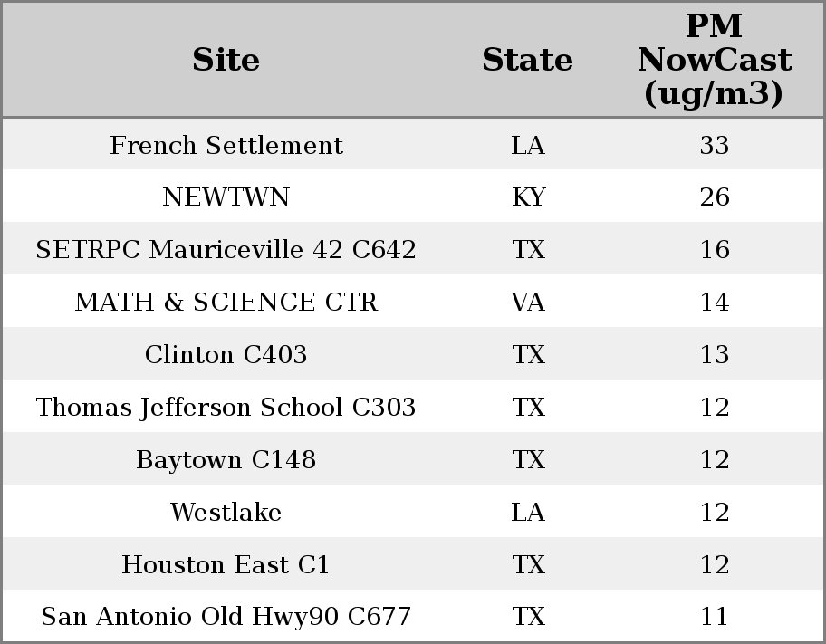Click the value 16 for SETRPC Mauriceville
Image resolution: width=826 pixels, height=644 pixels.
[715, 249]
